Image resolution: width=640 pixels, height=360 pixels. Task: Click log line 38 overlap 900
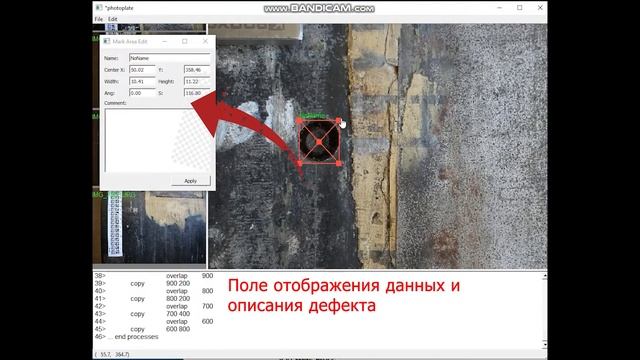pos(154,276)
